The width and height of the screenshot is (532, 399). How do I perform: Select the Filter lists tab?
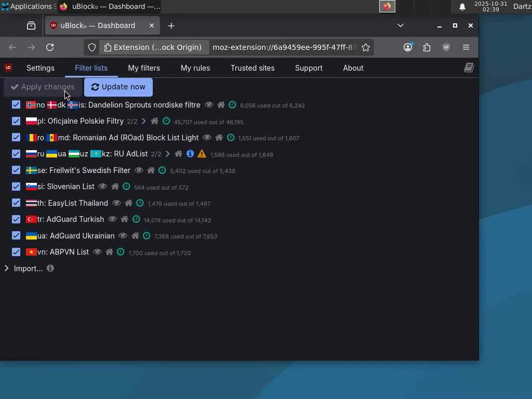point(91,68)
